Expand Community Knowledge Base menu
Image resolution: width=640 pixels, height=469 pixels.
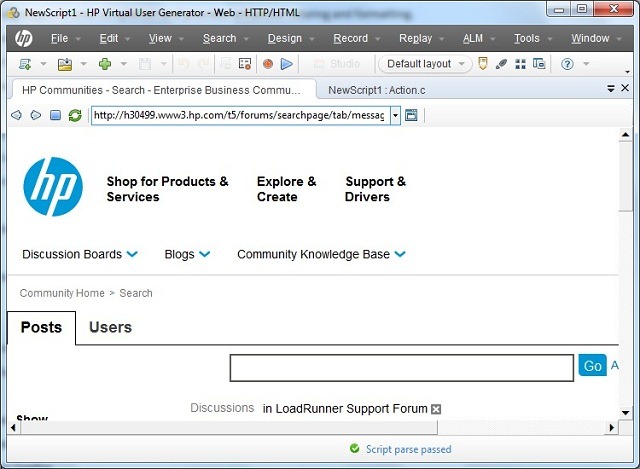tap(322, 254)
